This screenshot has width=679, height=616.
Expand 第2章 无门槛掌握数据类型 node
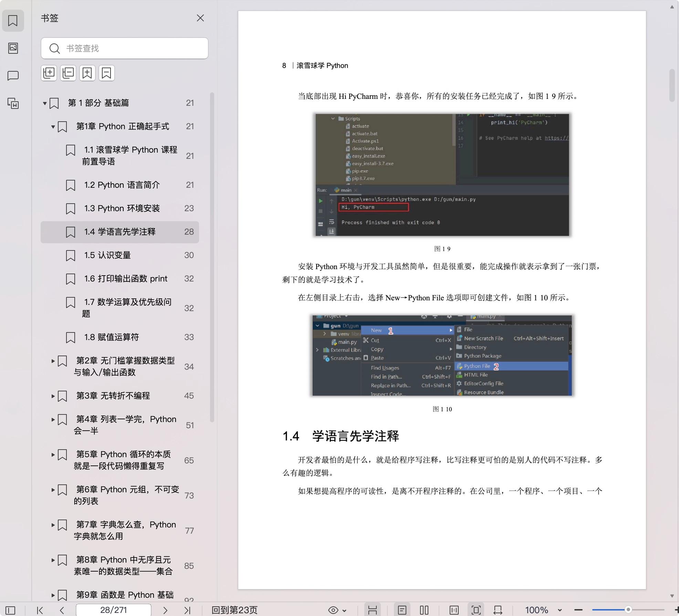click(53, 361)
